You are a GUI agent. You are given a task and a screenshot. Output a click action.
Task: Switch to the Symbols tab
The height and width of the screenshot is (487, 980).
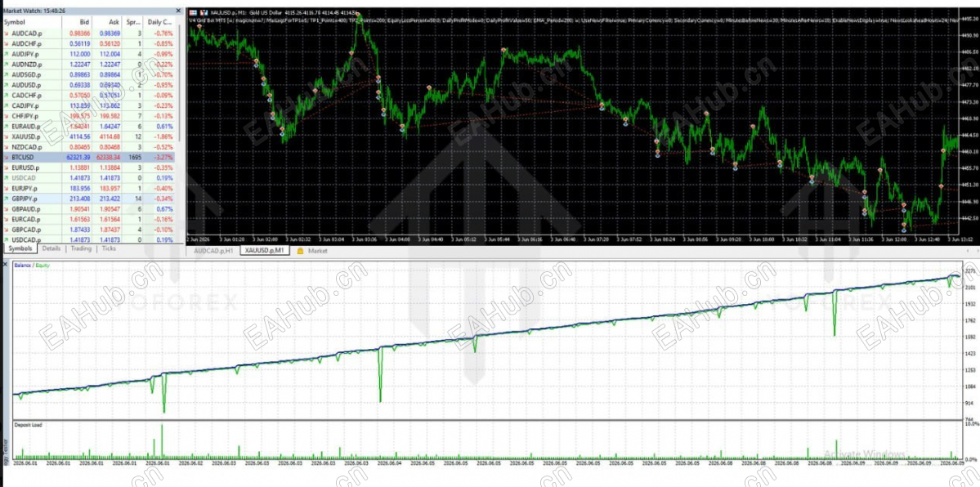click(x=20, y=249)
